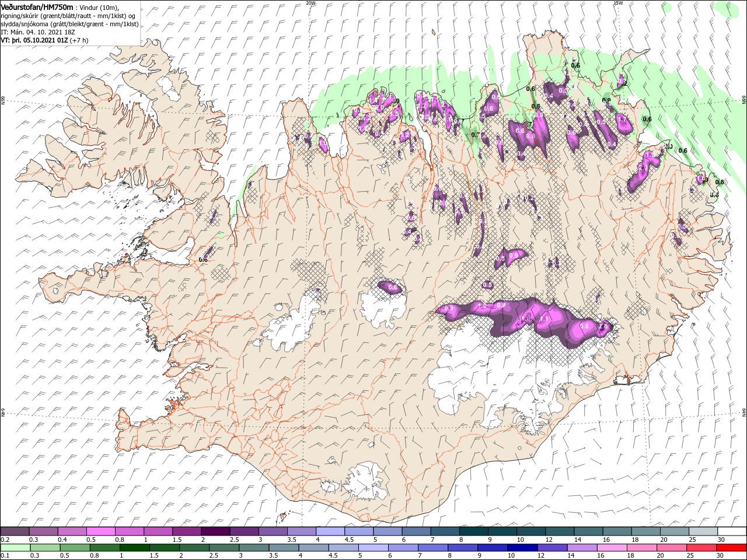Choose the lavender 4 swatch on the snow scale

tap(330, 531)
